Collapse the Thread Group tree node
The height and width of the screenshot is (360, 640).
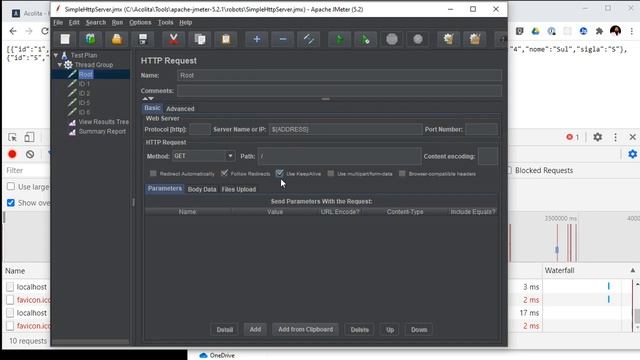60,65
